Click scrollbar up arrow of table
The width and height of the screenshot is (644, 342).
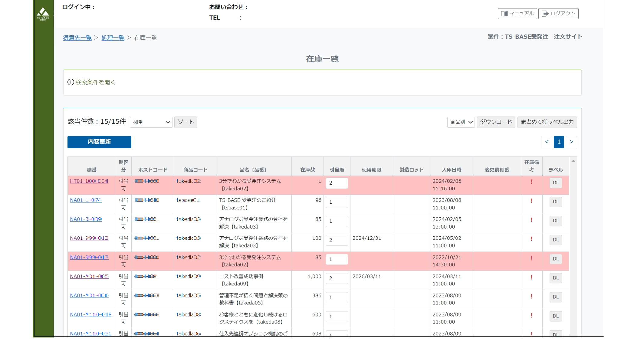pos(573,161)
